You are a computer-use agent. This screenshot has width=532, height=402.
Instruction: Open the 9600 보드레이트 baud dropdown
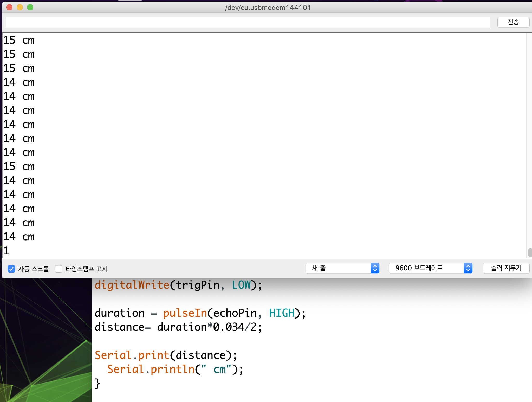coord(430,268)
